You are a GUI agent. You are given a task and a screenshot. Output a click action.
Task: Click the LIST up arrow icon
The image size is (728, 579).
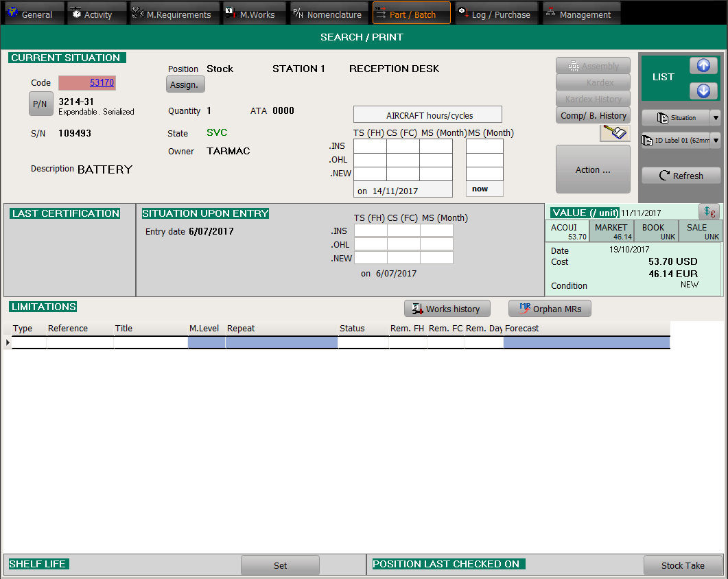[703, 66]
